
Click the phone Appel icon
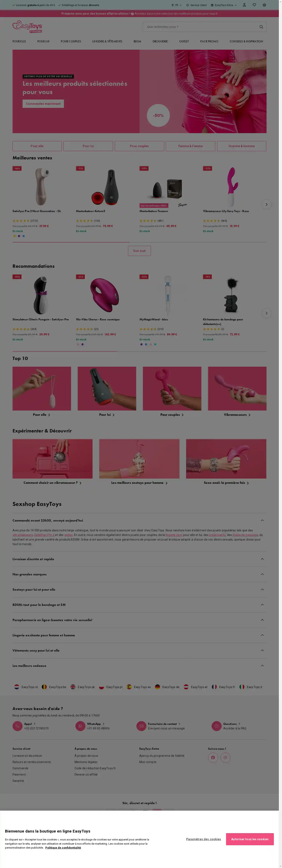tap(18, 726)
